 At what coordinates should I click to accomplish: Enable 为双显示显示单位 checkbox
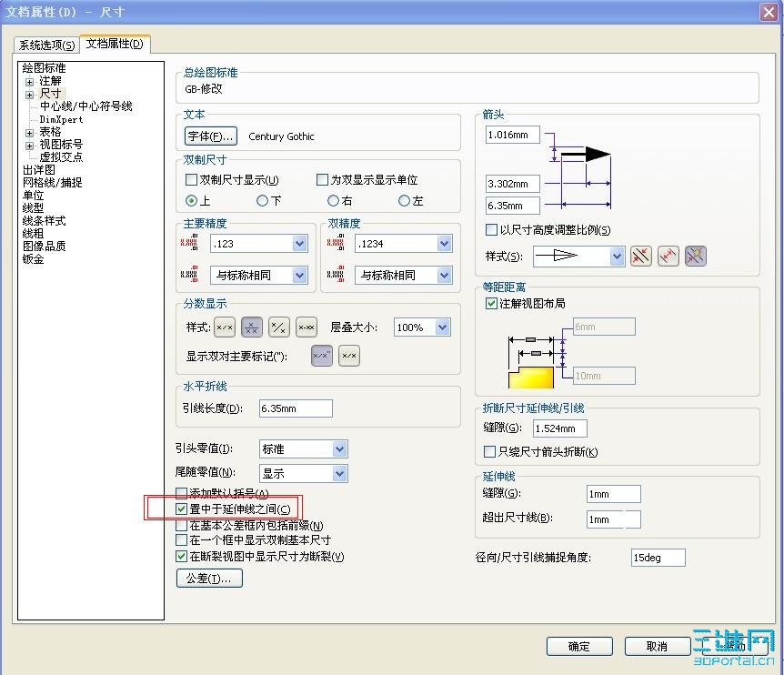coord(323,179)
